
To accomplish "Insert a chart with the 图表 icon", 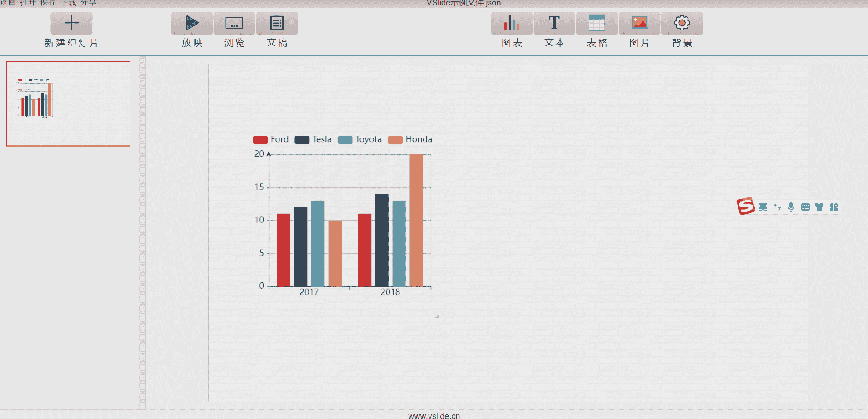I will [x=512, y=23].
